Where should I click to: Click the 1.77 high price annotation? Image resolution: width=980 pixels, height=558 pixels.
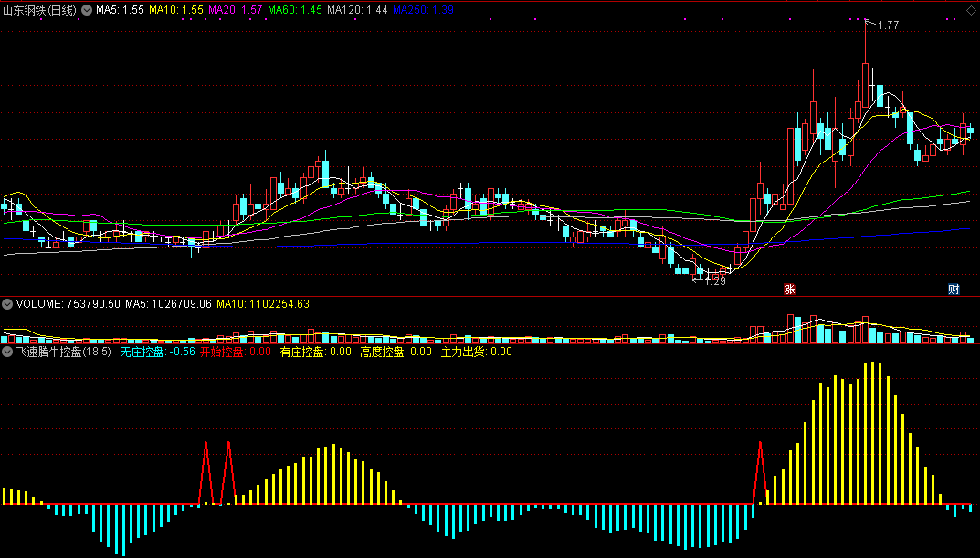pos(888,26)
